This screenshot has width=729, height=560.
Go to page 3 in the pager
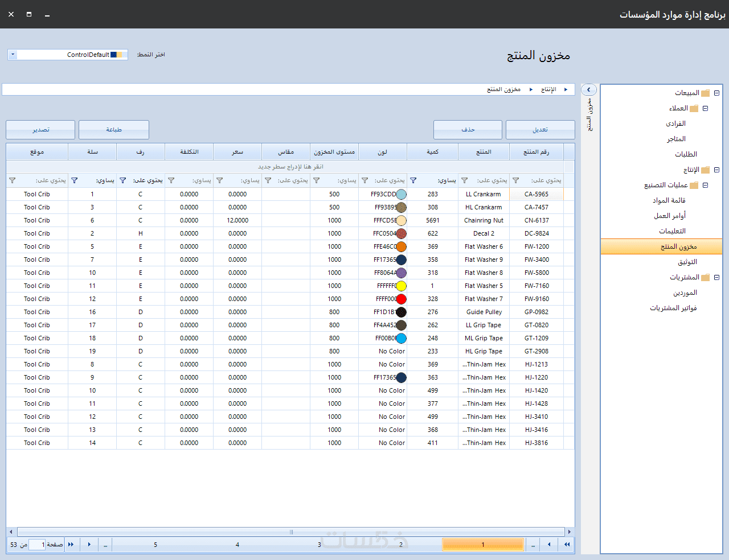click(320, 545)
